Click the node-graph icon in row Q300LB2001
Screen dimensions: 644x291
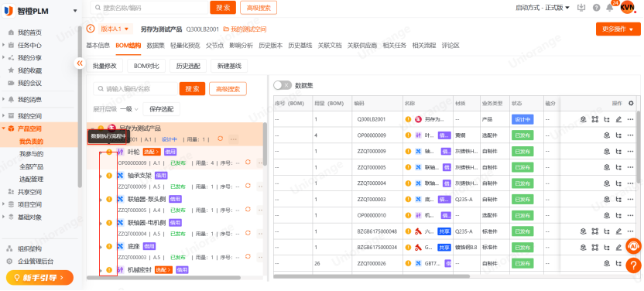point(594,119)
